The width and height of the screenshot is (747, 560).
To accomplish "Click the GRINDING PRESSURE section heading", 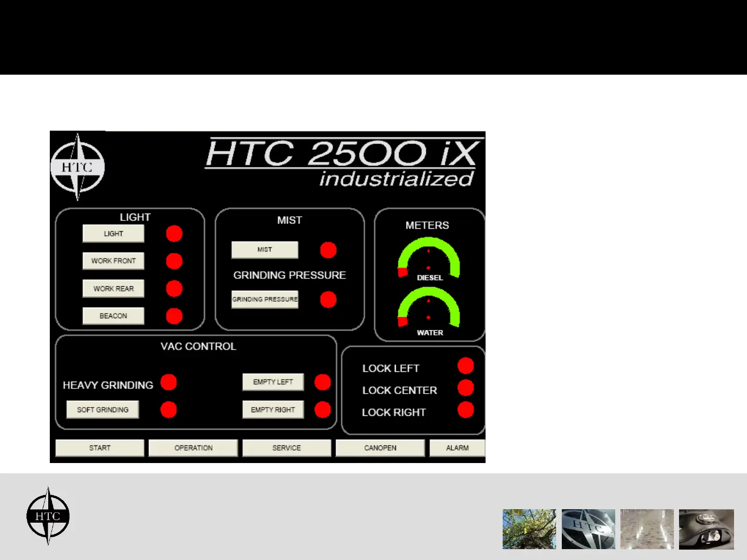I will pos(289,275).
